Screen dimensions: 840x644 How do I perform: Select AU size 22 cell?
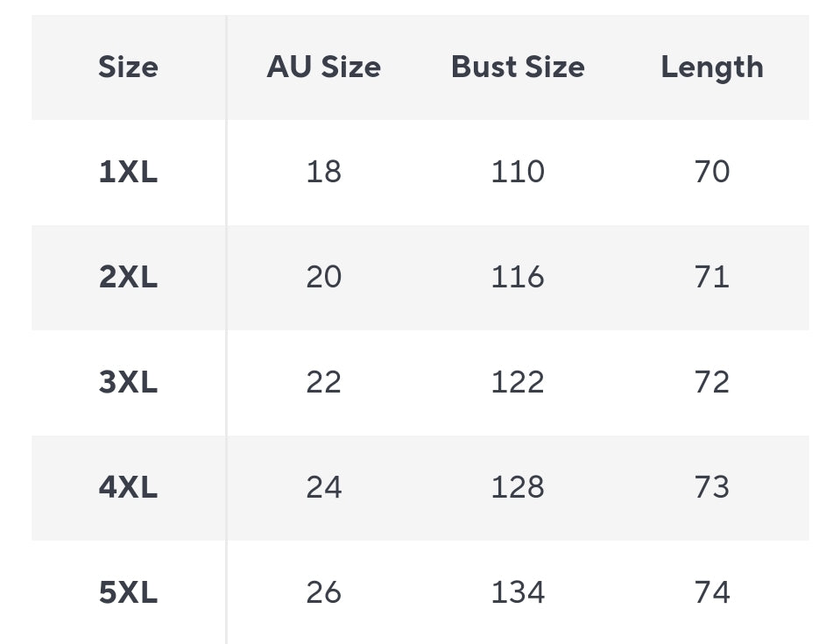pos(323,382)
